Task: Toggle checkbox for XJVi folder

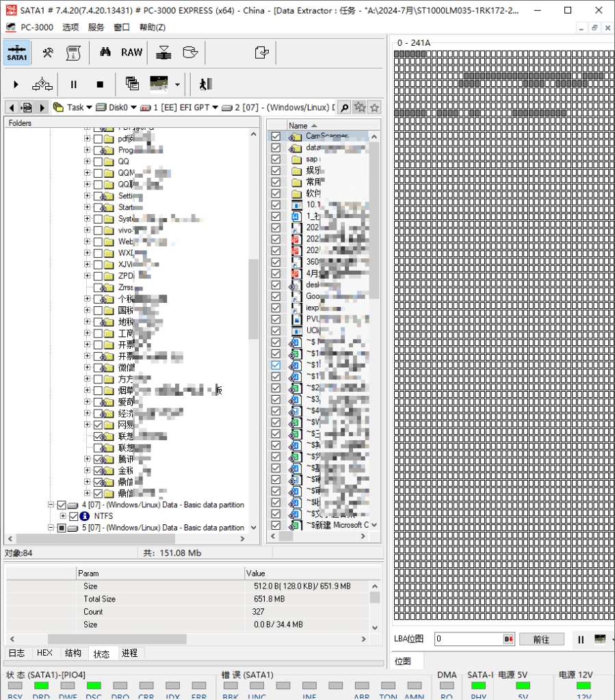Action: 98,265
